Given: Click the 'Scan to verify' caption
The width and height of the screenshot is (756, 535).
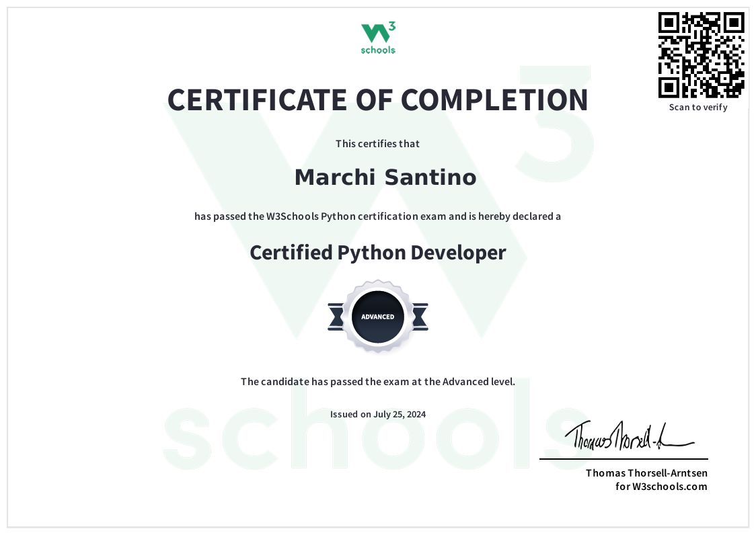Looking at the screenshot, I should [x=698, y=107].
